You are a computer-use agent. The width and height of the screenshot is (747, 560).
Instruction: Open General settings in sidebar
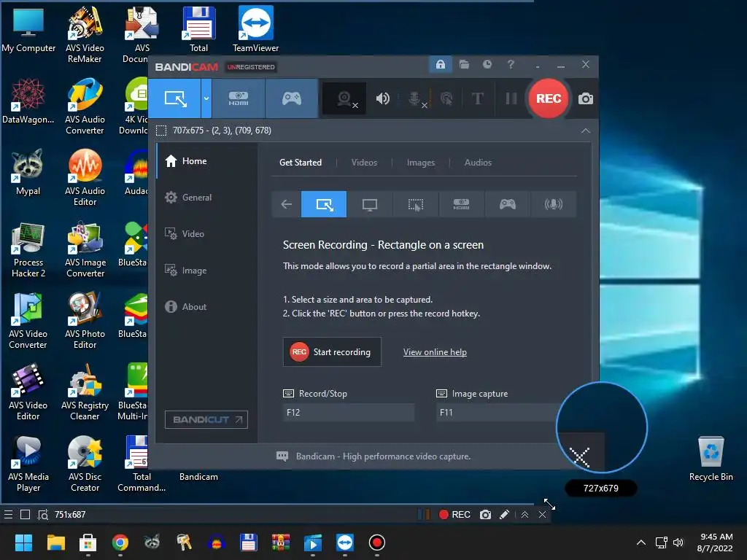[x=206, y=197]
